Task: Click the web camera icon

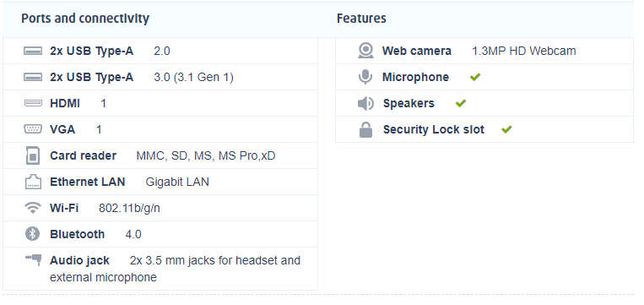Action: (x=365, y=51)
